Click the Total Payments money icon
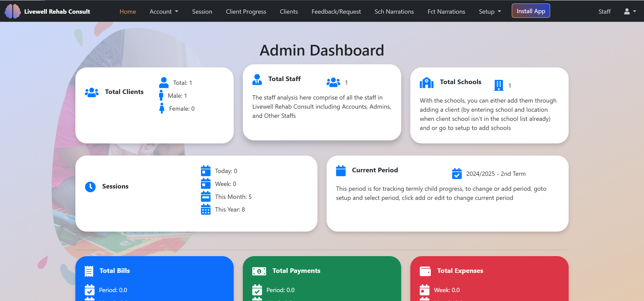Screen dimensions: 644x301 tap(259, 271)
